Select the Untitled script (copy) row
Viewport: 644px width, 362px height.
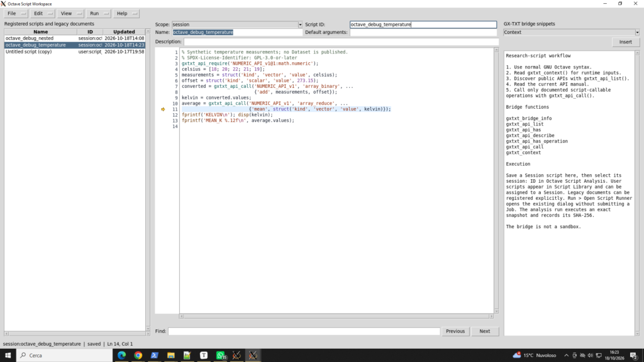point(75,52)
